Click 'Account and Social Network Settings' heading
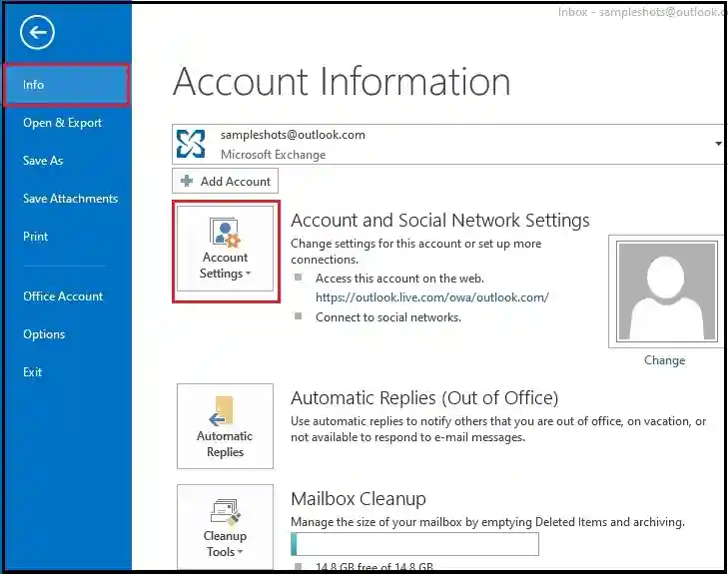Screen dimensions: 728x574 point(440,220)
